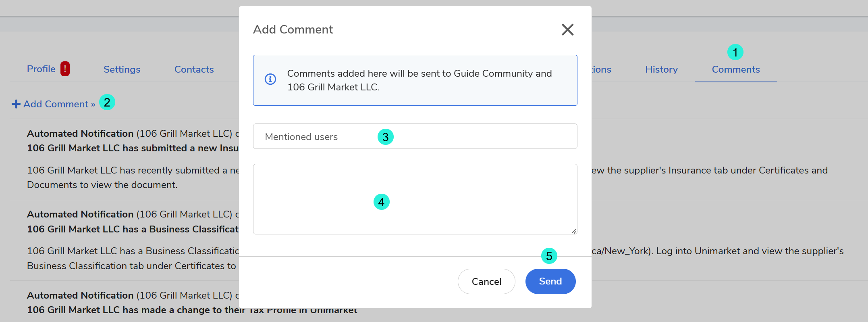Close the Add Comment dialog with X
The height and width of the screenshot is (322, 868).
point(567,29)
